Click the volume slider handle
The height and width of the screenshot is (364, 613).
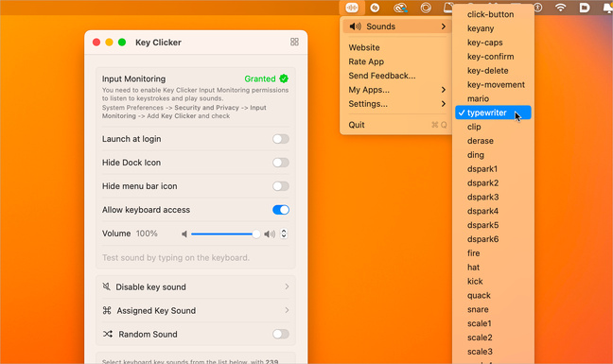(x=256, y=234)
